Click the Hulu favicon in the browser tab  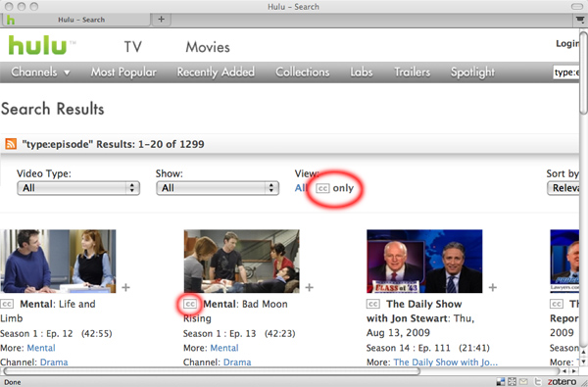coord(11,20)
